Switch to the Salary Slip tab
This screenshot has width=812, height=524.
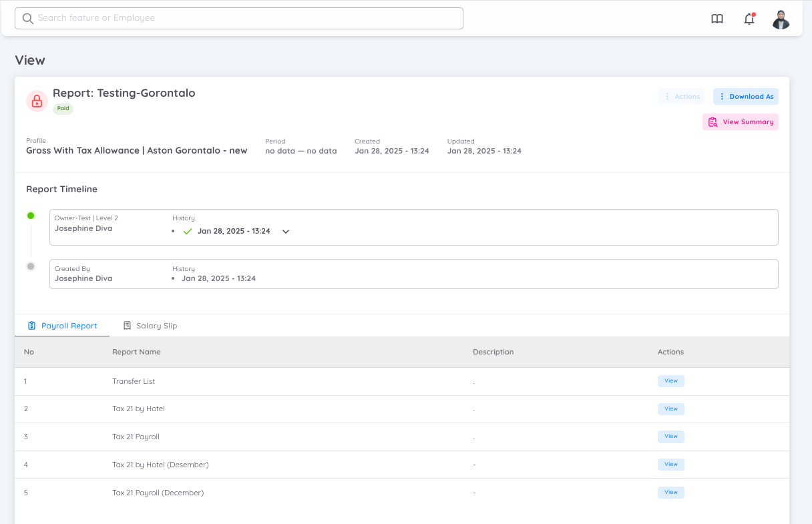pos(157,325)
